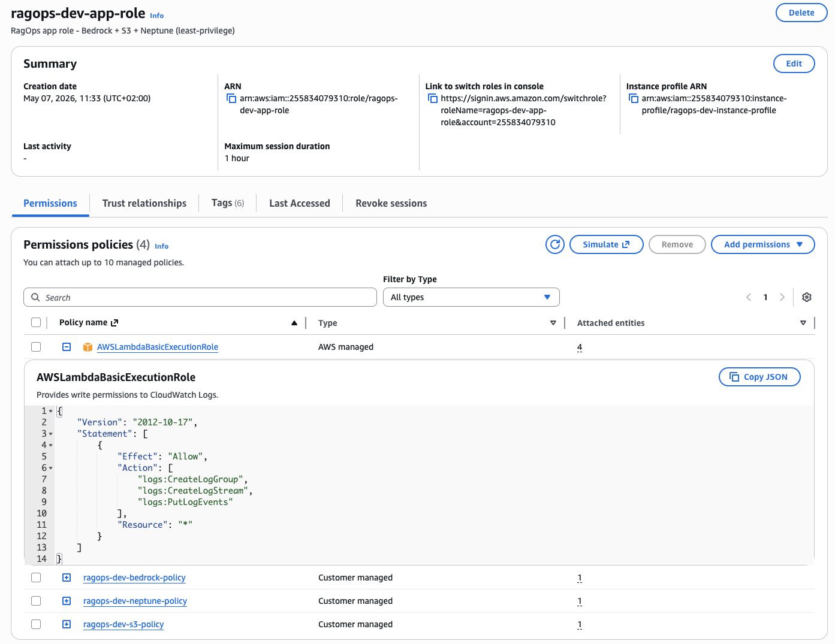Click the Type column header
This screenshot has width=835, height=644.
tap(328, 323)
